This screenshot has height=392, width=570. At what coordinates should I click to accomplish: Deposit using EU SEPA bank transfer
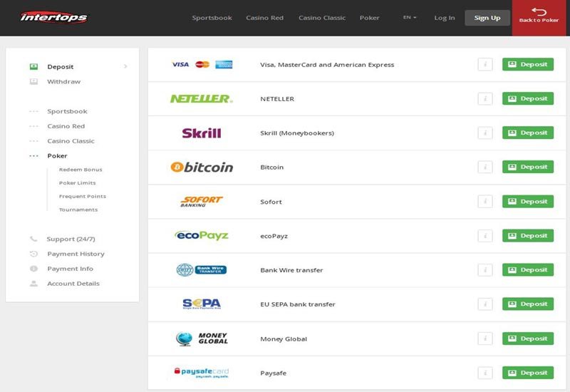point(528,304)
